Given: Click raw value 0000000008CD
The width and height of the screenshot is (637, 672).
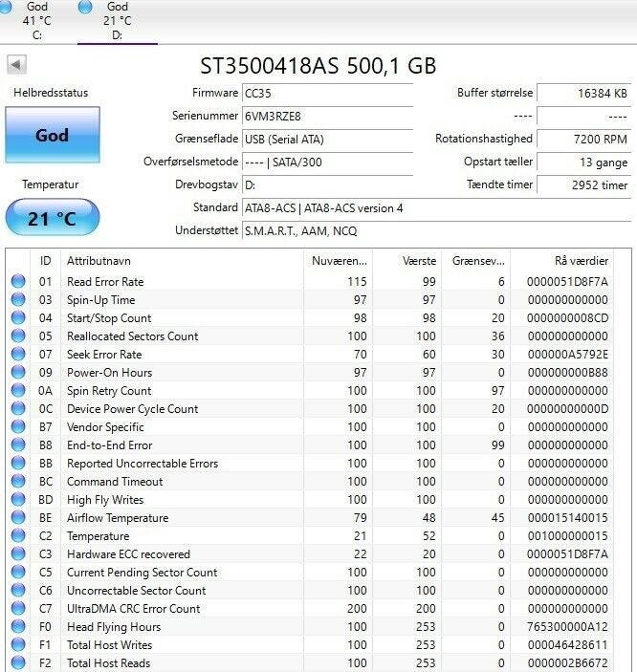Looking at the screenshot, I should (567, 318).
